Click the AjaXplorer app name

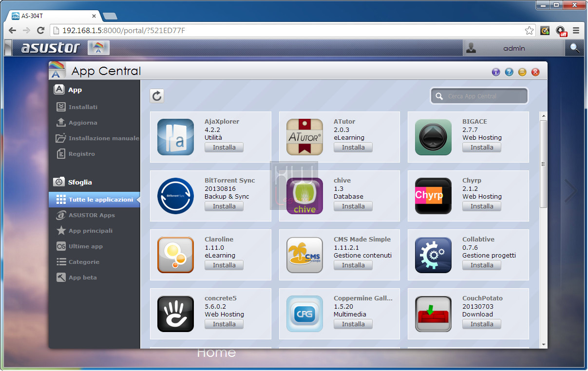point(222,121)
